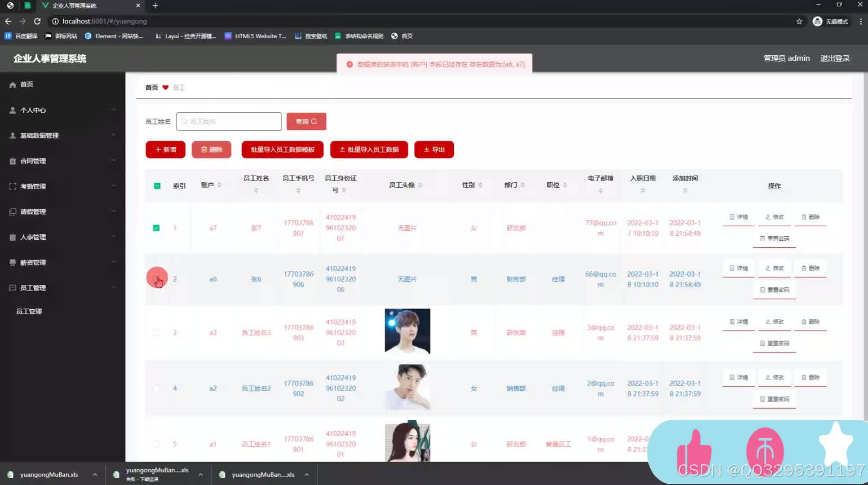Image resolution: width=868 pixels, height=485 pixels.
Task: Click the 退出登录 link
Action: coord(835,58)
